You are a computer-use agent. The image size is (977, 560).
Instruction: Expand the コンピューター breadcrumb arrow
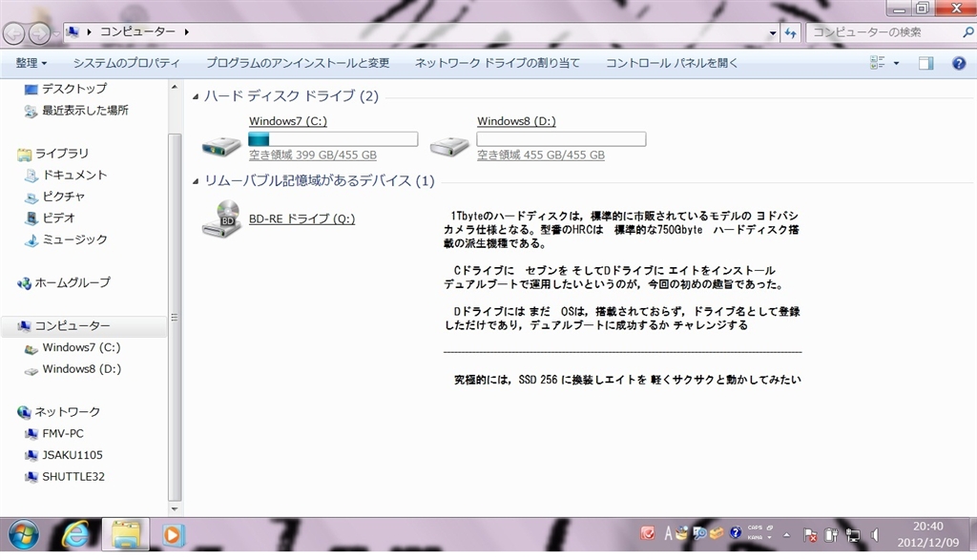186,31
